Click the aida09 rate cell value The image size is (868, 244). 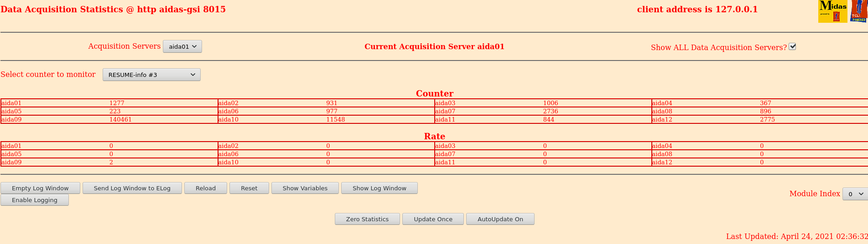(111, 163)
